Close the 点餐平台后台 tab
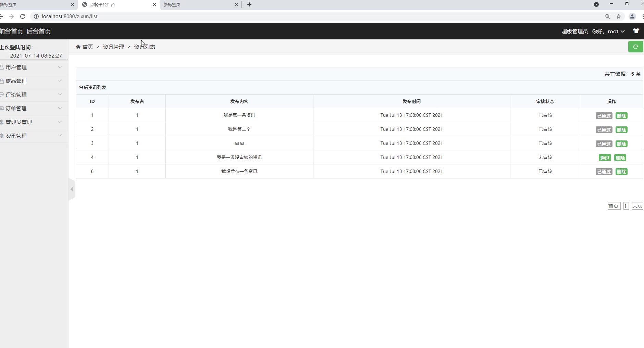 click(x=154, y=4)
